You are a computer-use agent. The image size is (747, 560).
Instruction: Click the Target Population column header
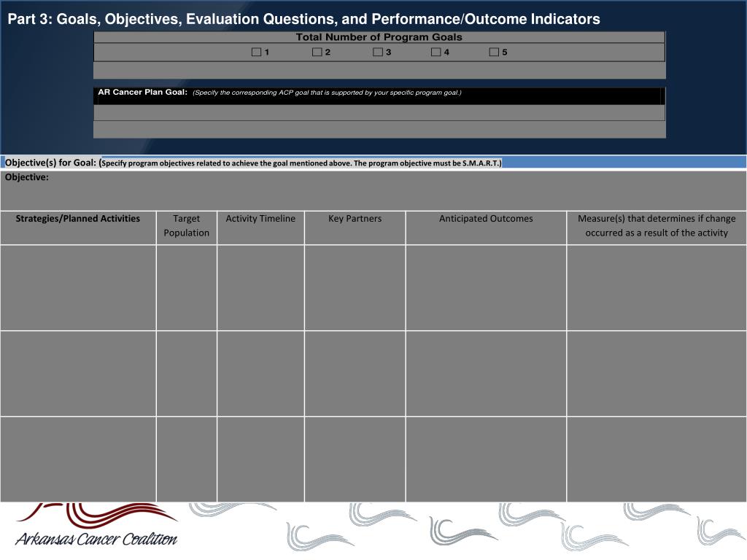tap(187, 228)
